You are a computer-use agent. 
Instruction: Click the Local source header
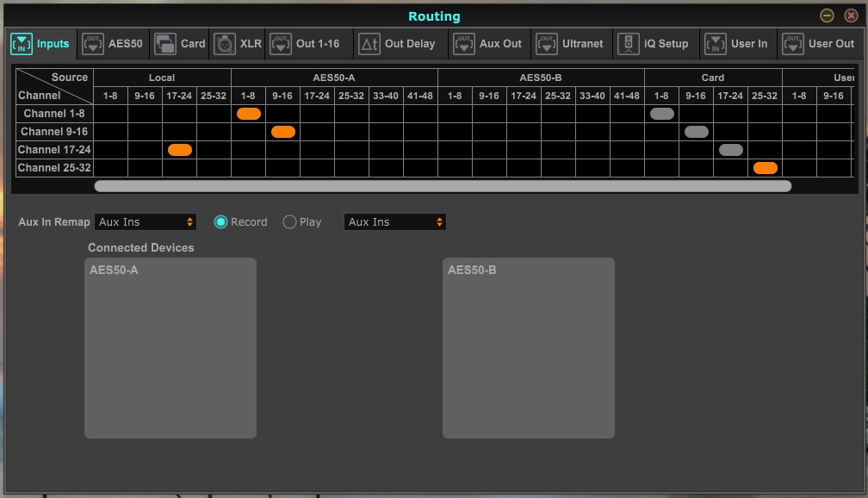tap(162, 78)
